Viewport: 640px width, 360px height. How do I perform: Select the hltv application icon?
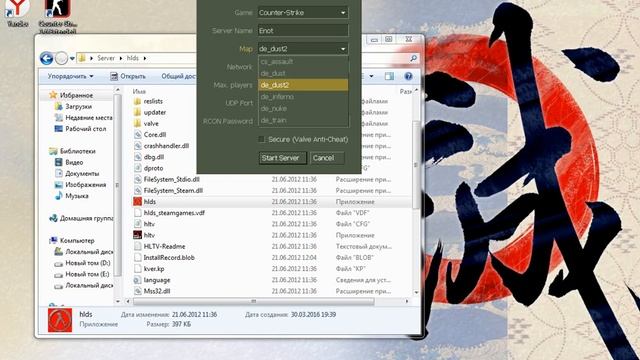coord(138,235)
